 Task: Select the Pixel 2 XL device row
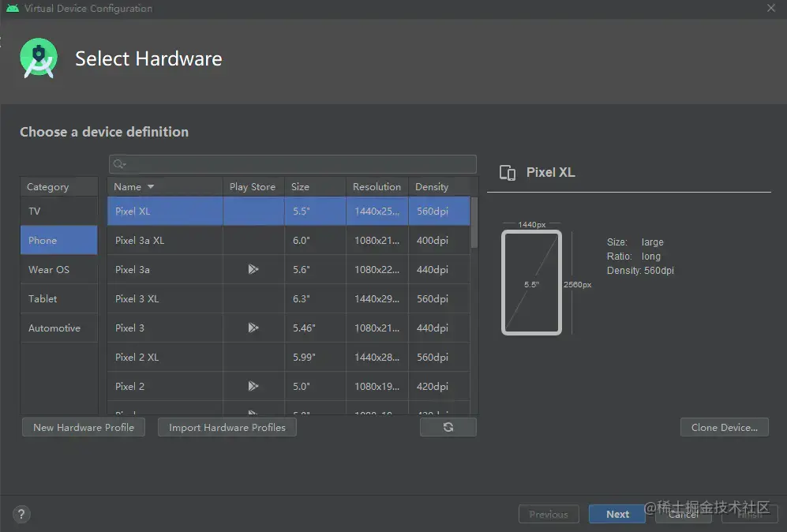[289, 357]
